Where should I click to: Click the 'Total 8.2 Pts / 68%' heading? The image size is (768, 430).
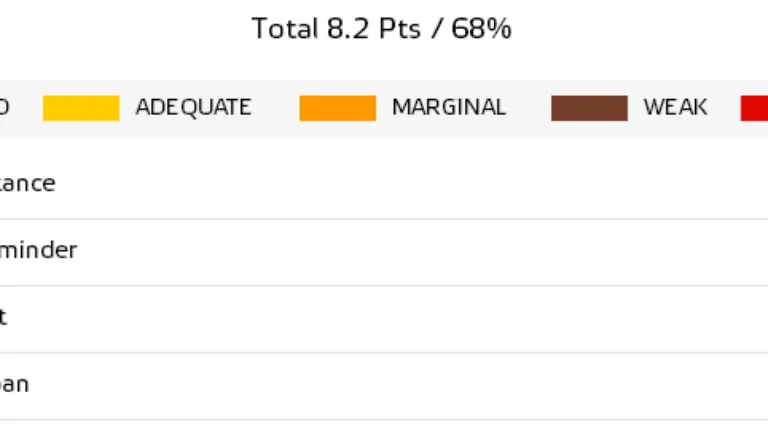click(381, 29)
